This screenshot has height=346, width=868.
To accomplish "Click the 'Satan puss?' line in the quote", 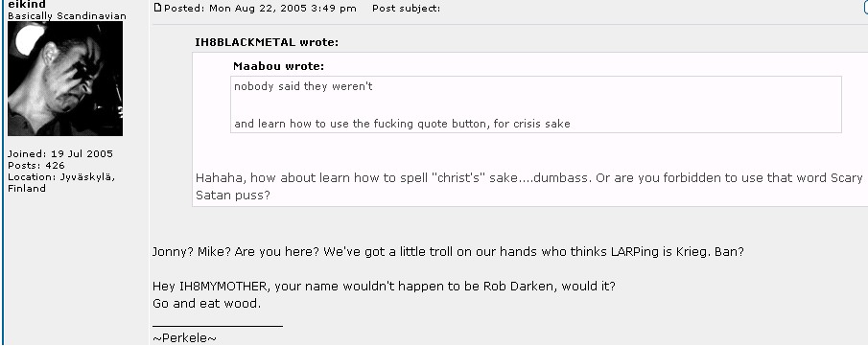I will [x=233, y=196].
